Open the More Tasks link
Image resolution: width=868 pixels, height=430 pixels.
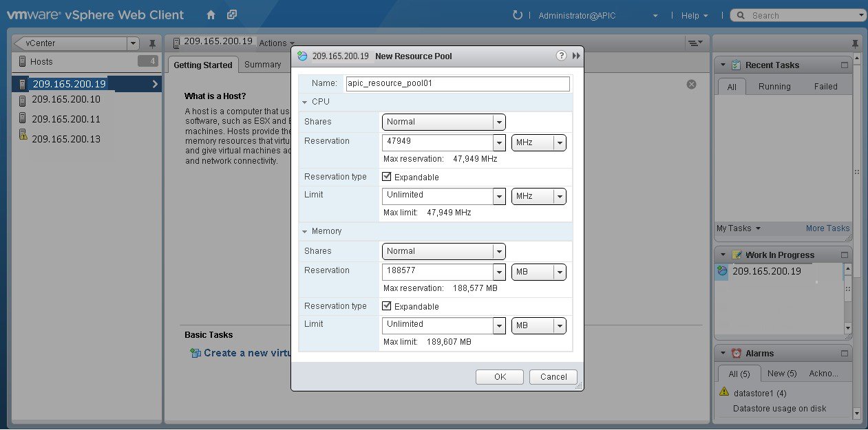click(x=827, y=228)
